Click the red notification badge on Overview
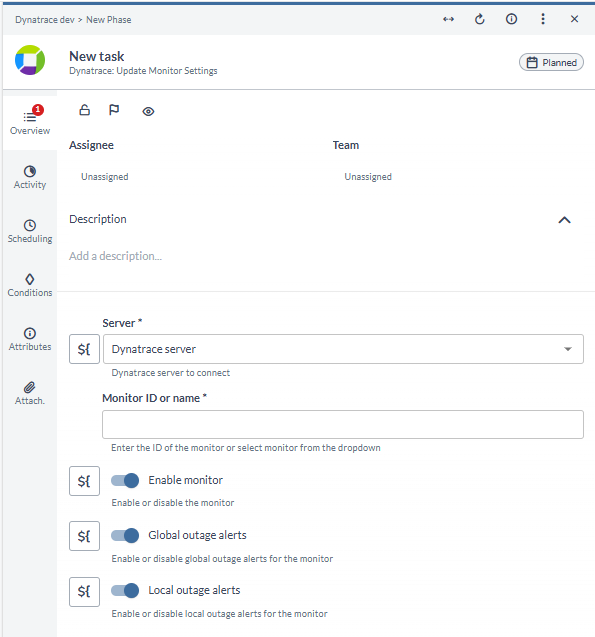This screenshot has width=595, height=637. pyautogui.click(x=38, y=110)
